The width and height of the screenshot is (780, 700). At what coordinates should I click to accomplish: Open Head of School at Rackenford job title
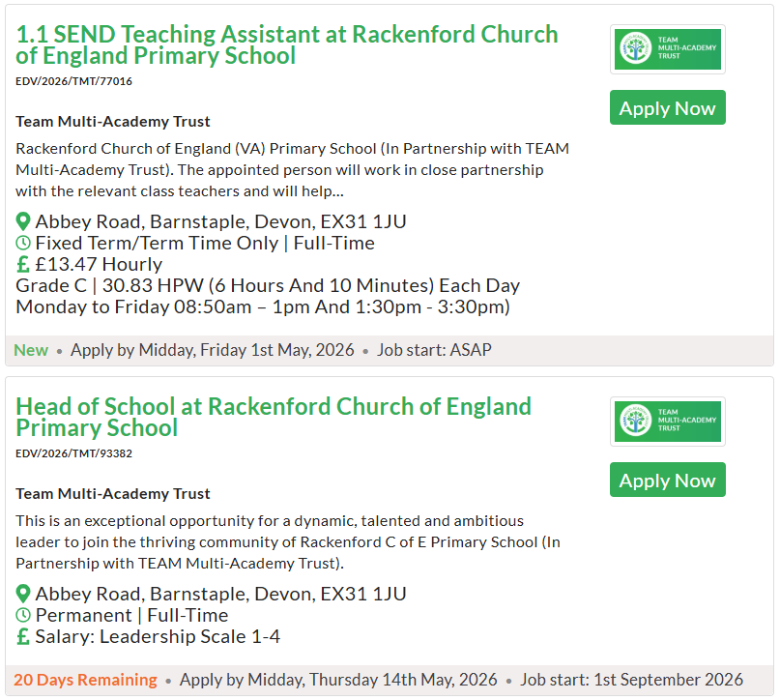pos(273,417)
